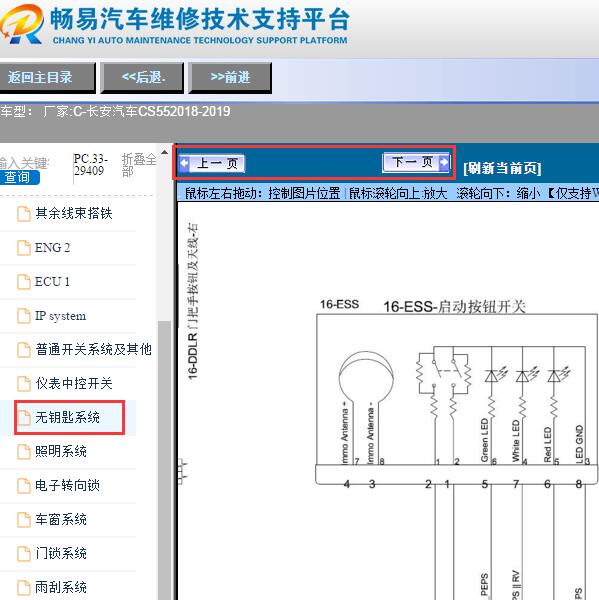Screen dimensions: 599x600
Task: Click the document icon beside ECU 1
Action: click(24, 282)
